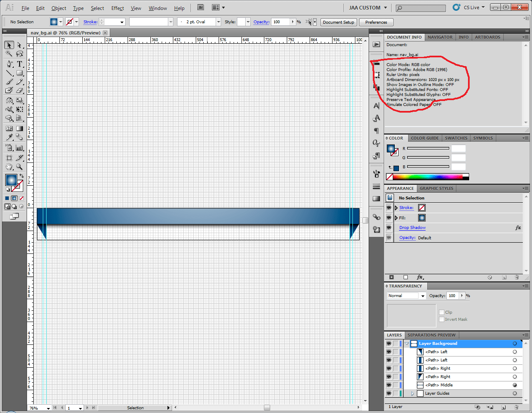This screenshot has width=532, height=413.
Task: Hide the Layer Background layer
Action: 389,344
